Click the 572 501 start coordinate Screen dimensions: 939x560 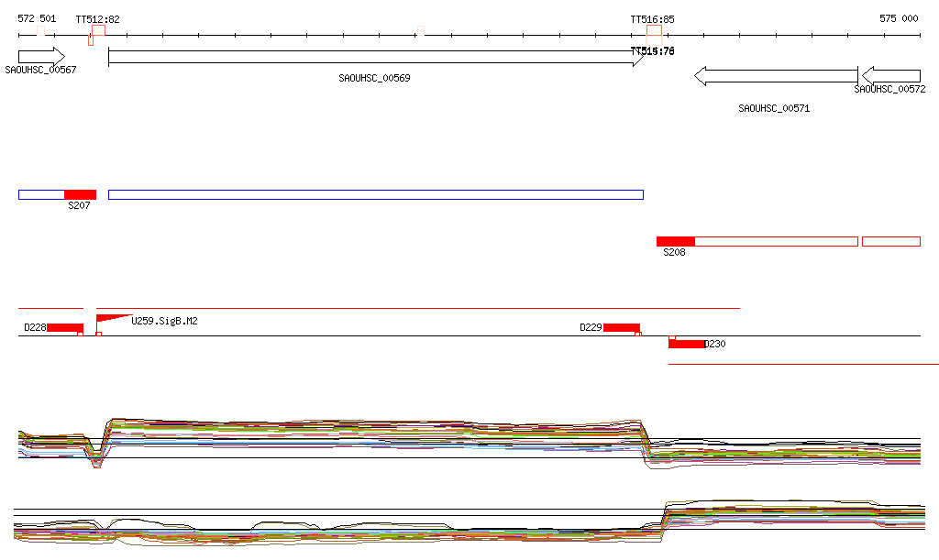point(37,18)
